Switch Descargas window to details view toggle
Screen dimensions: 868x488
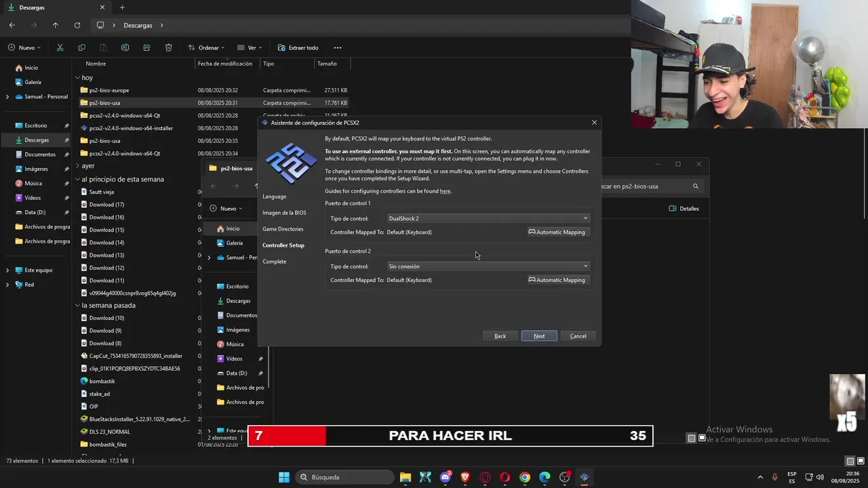(x=850, y=461)
